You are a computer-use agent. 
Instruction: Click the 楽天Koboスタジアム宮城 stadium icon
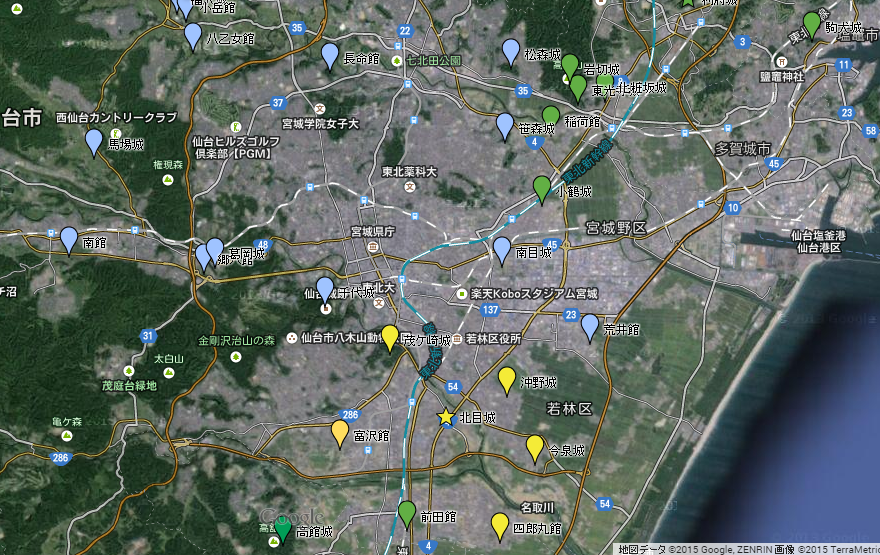point(462,293)
